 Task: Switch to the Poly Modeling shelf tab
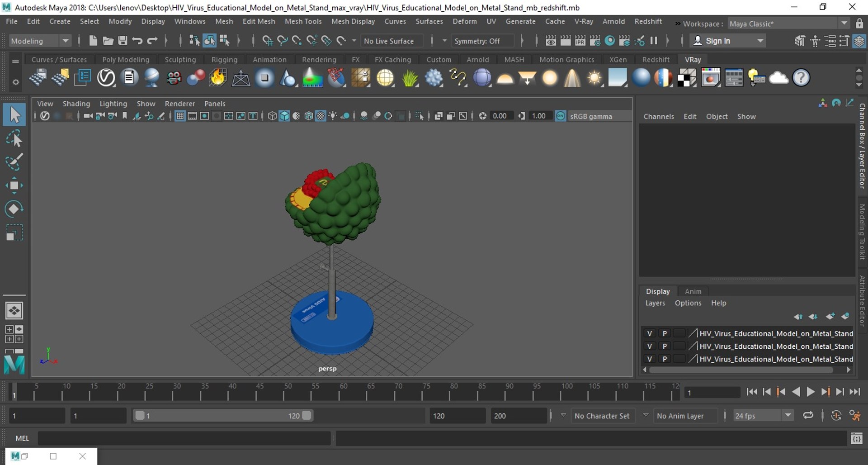point(126,60)
